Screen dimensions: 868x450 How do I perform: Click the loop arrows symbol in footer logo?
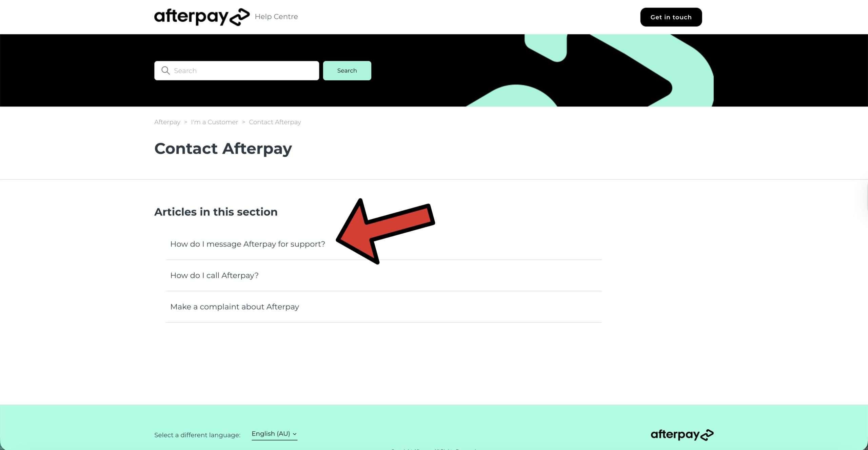click(707, 435)
